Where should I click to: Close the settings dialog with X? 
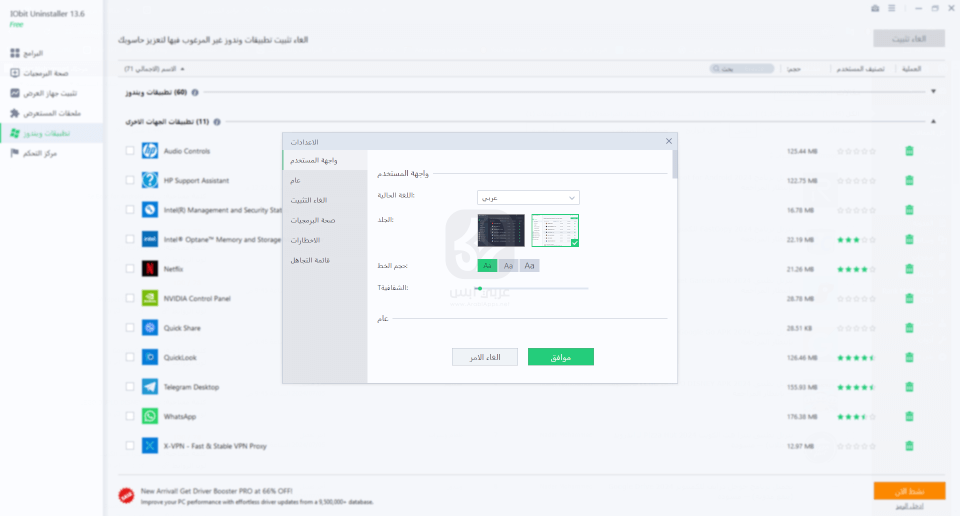pyautogui.click(x=669, y=141)
